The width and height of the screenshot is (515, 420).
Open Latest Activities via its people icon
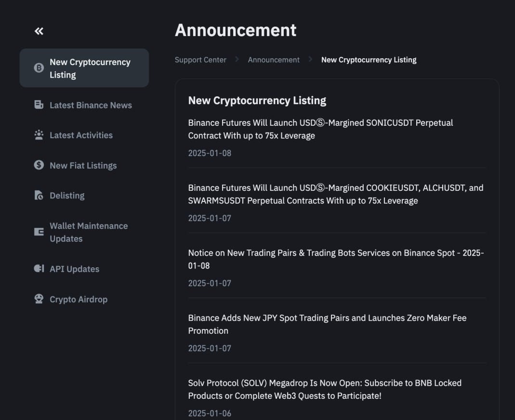(39, 135)
